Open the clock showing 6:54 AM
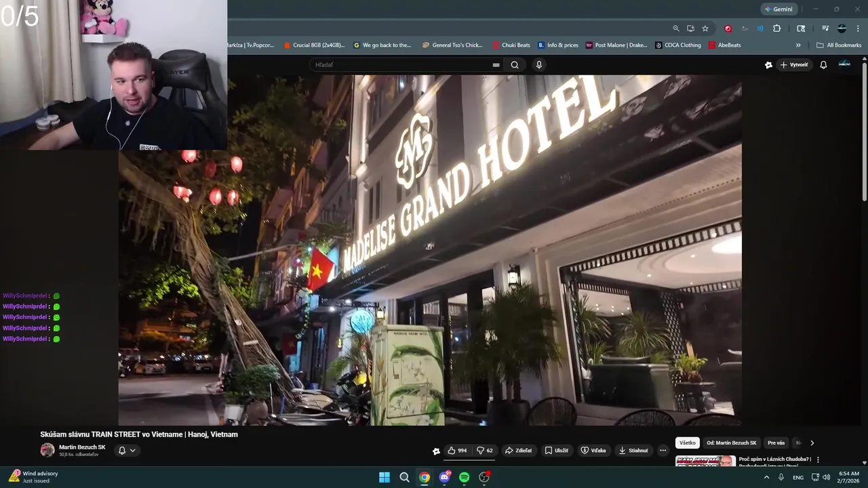 pyautogui.click(x=849, y=477)
